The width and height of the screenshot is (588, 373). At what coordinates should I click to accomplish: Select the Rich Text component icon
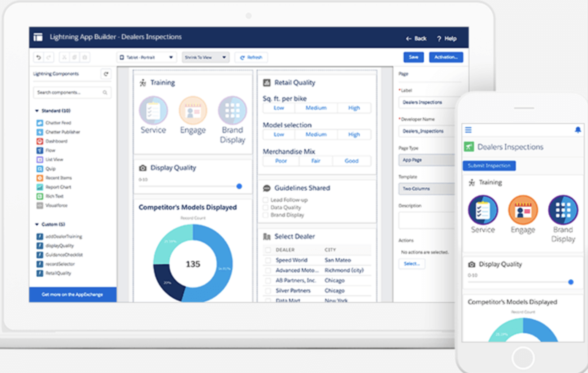tap(40, 196)
